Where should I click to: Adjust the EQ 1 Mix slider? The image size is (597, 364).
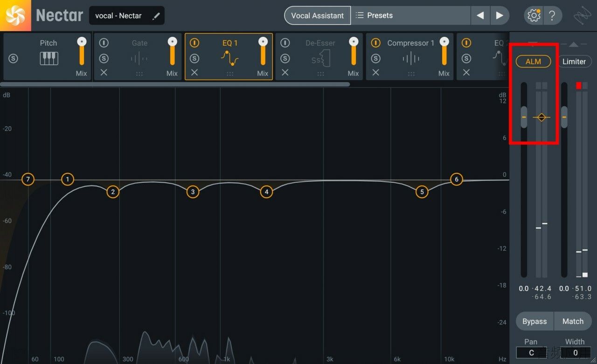tap(263, 51)
